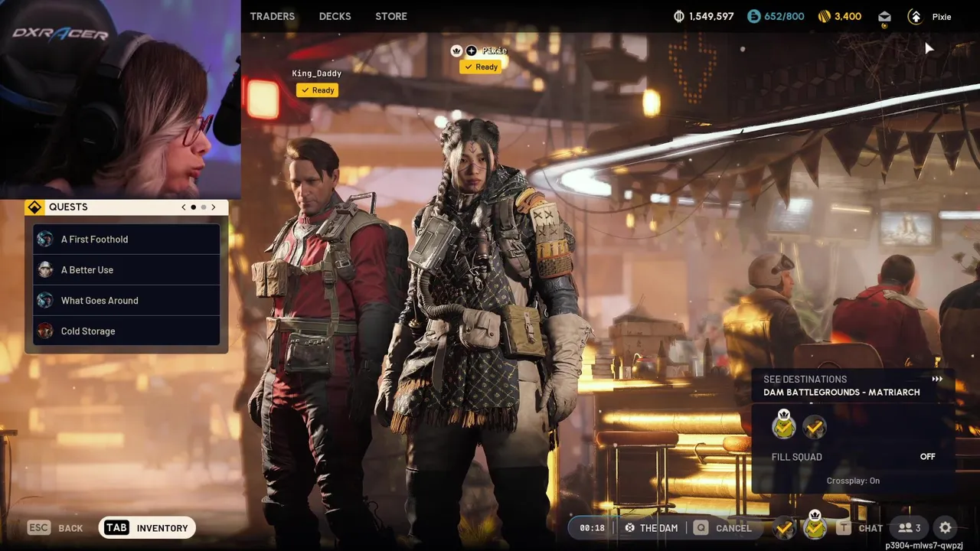This screenshot has width=980, height=551.
Task: Click the crowned duck avatar in destination panel
Action: 784,425
